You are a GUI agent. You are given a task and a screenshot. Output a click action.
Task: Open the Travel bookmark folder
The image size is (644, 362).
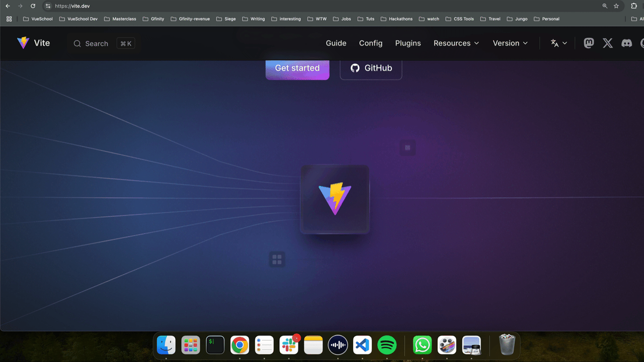490,19
